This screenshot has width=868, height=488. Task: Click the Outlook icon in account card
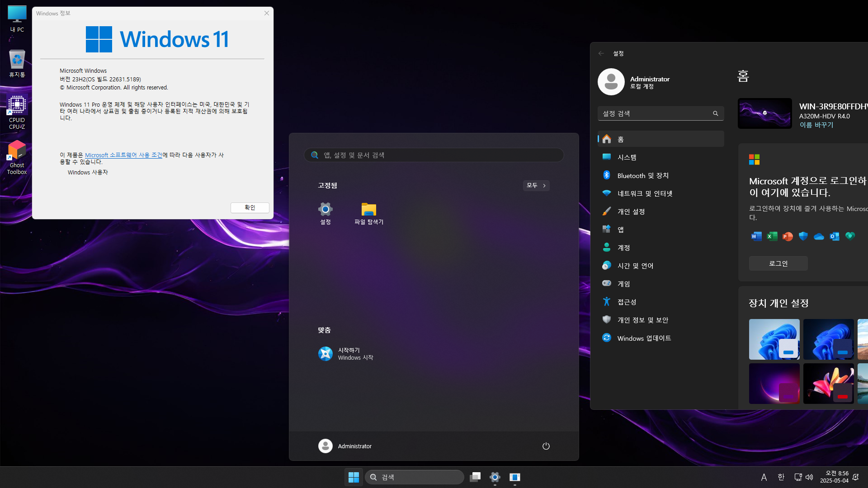(835, 236)
